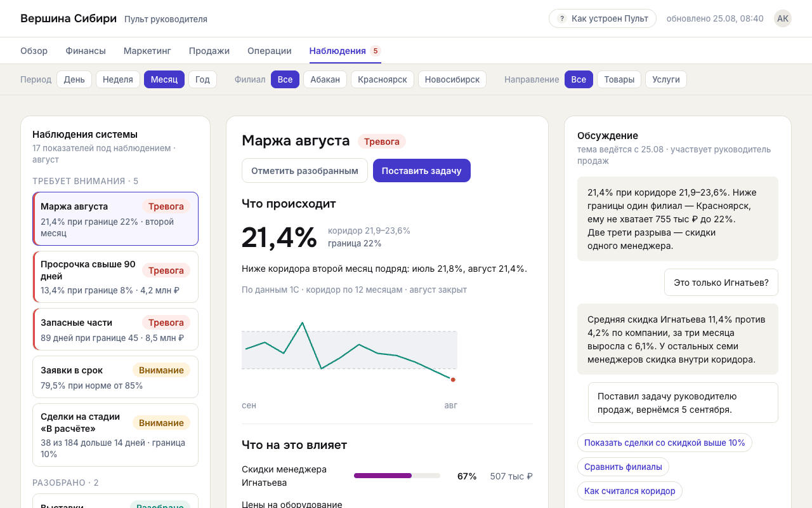The image size is (812, 508).
Task: Open the Заявки в срок observation card
Action: tap(115, 377)
